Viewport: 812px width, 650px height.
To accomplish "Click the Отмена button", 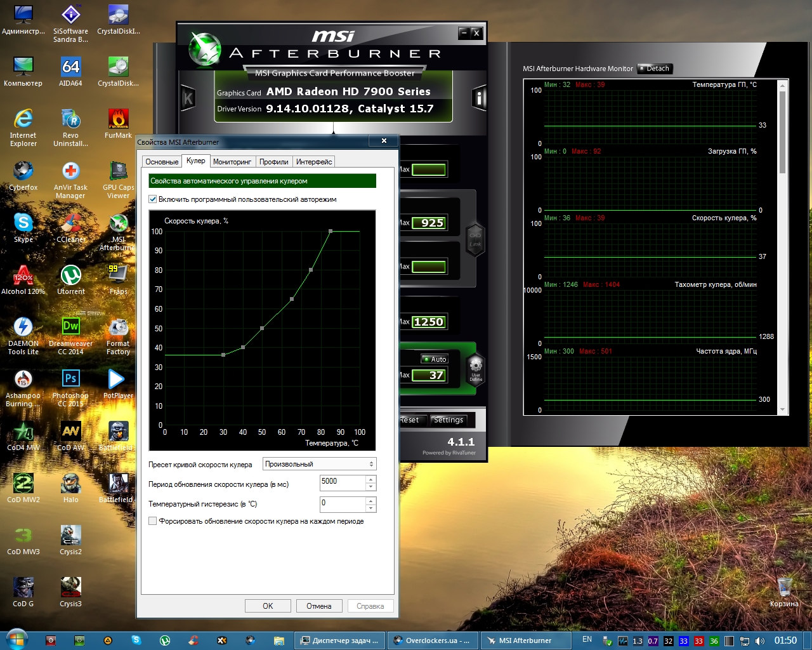I will [x=319, y=606].
